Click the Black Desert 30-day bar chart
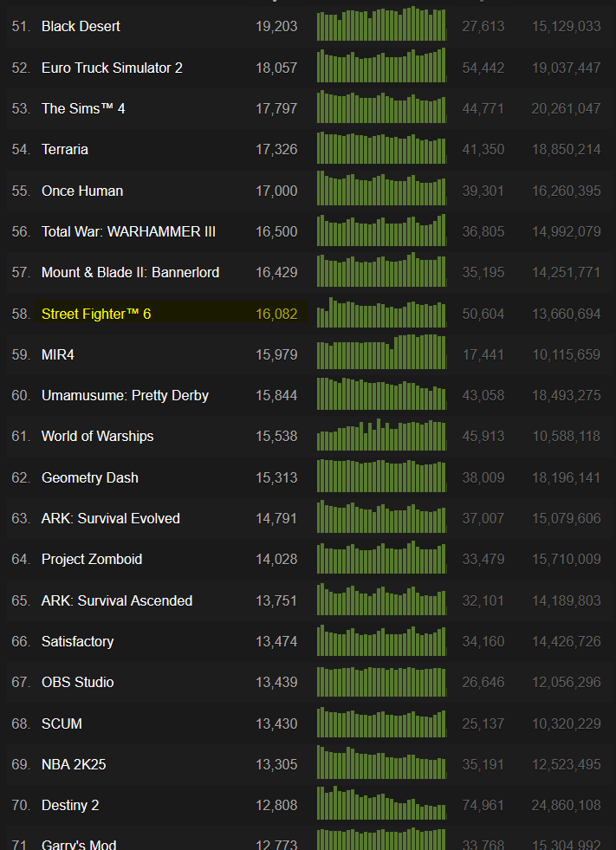This screenshot has height=850, width=616. point(382,23)
